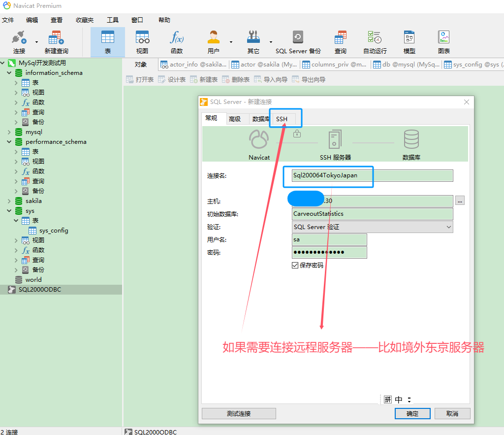This screenshot has height=435, width=504.
Task: Open the View (查看) menu
Action: pyautogui.click(x=56, y=20)
